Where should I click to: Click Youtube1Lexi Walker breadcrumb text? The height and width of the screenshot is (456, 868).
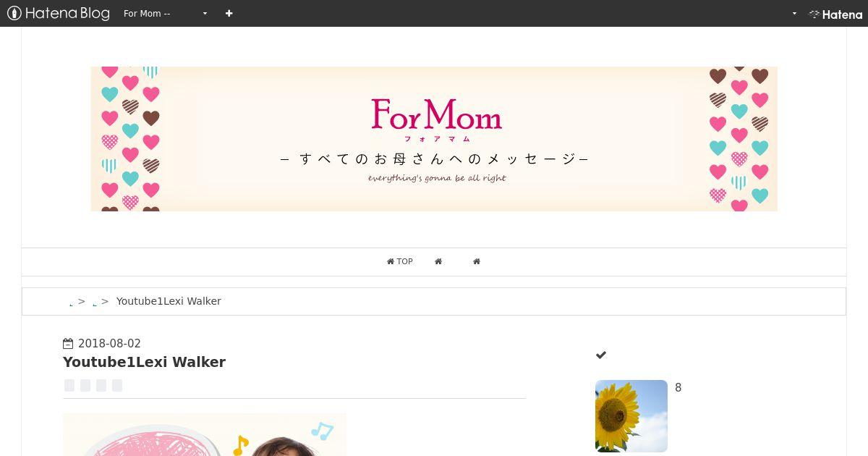point(169,301)
